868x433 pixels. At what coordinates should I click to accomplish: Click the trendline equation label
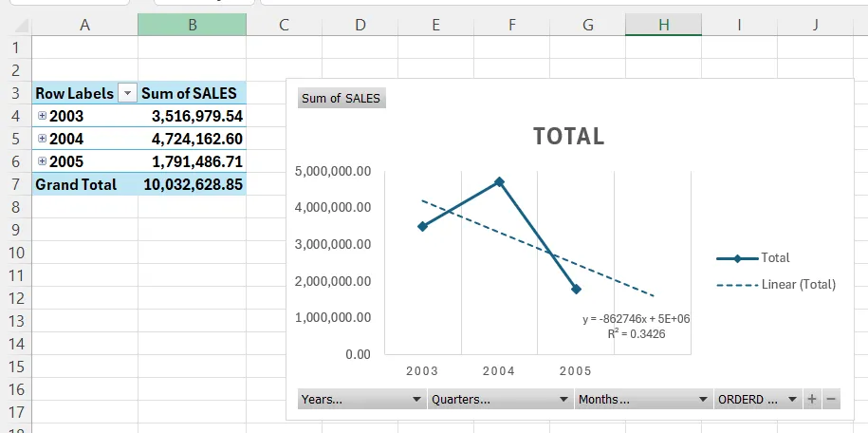tap(636, 326)
